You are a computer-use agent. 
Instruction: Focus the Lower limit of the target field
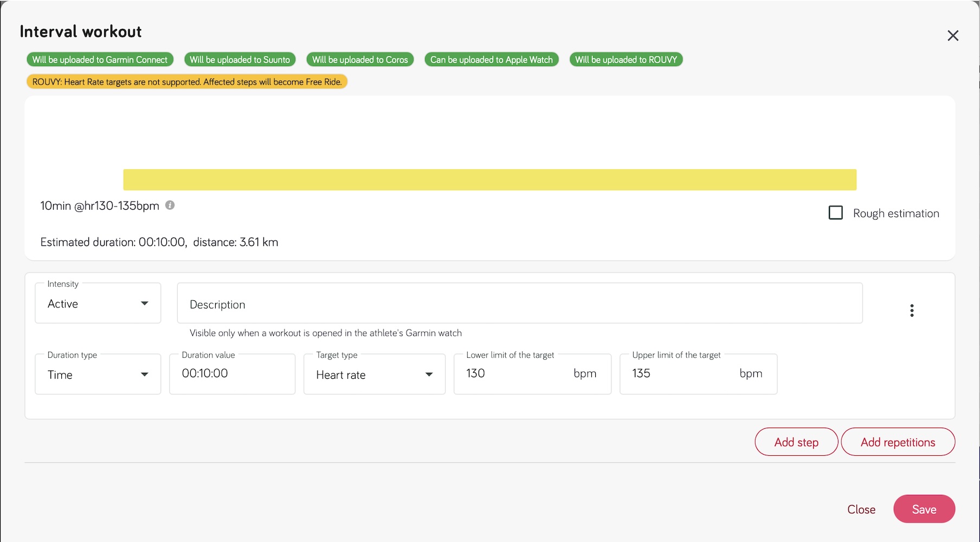click(x=533, y=375)
